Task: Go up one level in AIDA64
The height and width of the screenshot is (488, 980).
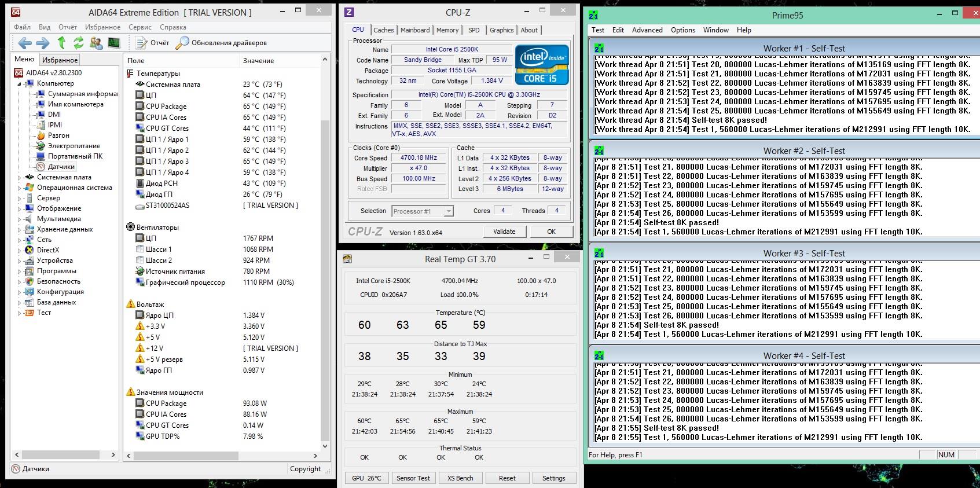Action: click(x=61, y=43)
